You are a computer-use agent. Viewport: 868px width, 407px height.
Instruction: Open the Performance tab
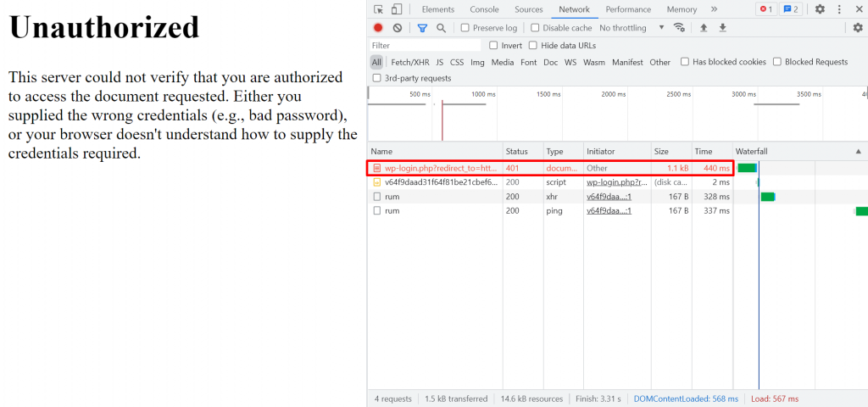pos(629,9)
